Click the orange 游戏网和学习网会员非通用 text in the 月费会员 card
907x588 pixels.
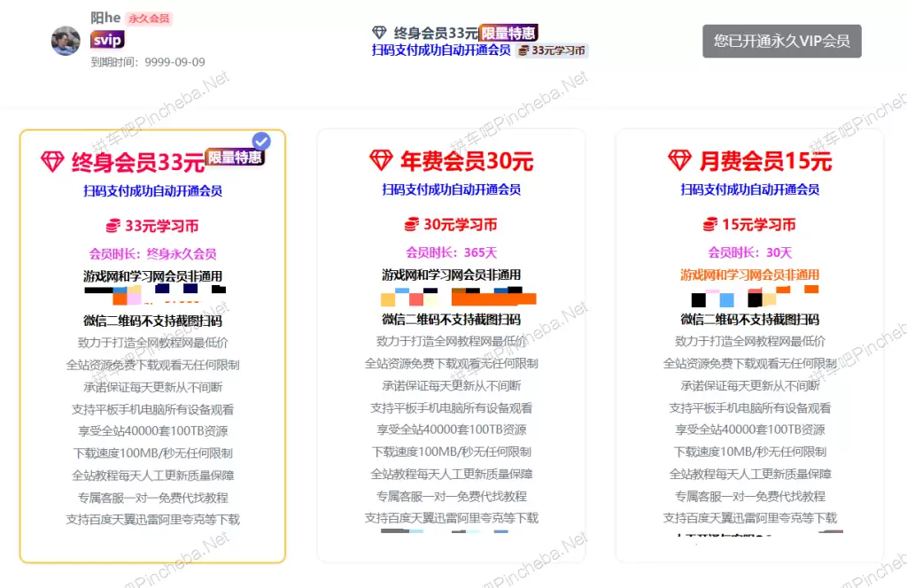tap(749, 275)
